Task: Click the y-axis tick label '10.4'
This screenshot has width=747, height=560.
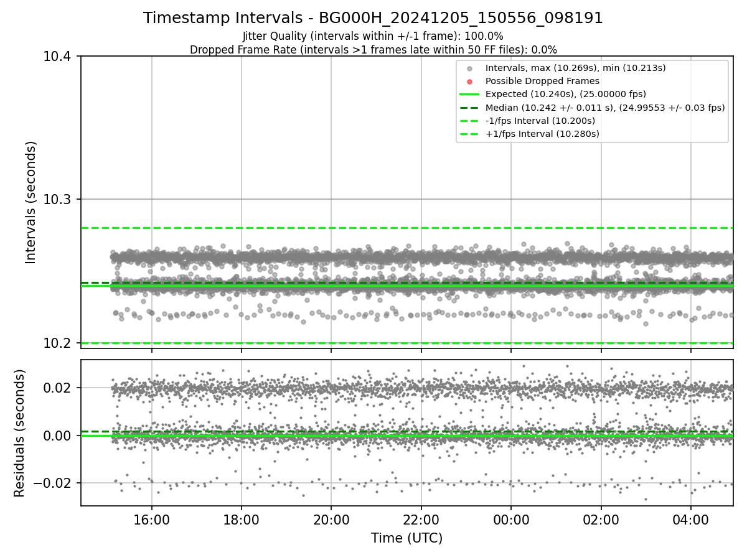Action: 59,57
